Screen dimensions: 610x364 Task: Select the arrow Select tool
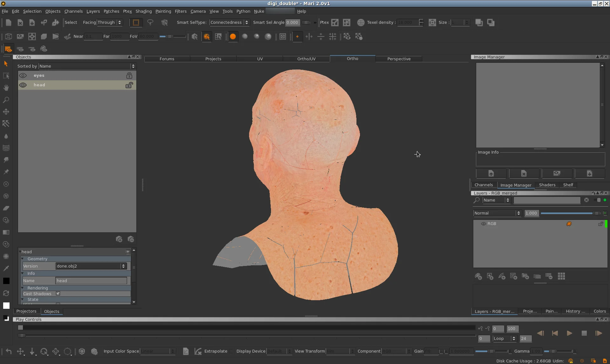pyautogui.click(x=6, y=64)
